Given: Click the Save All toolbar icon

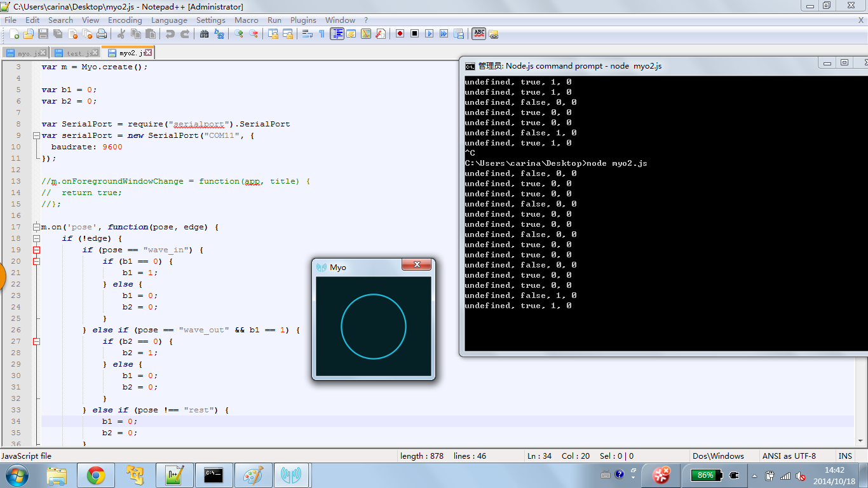Looking at the screenshot, I should 58,34.
